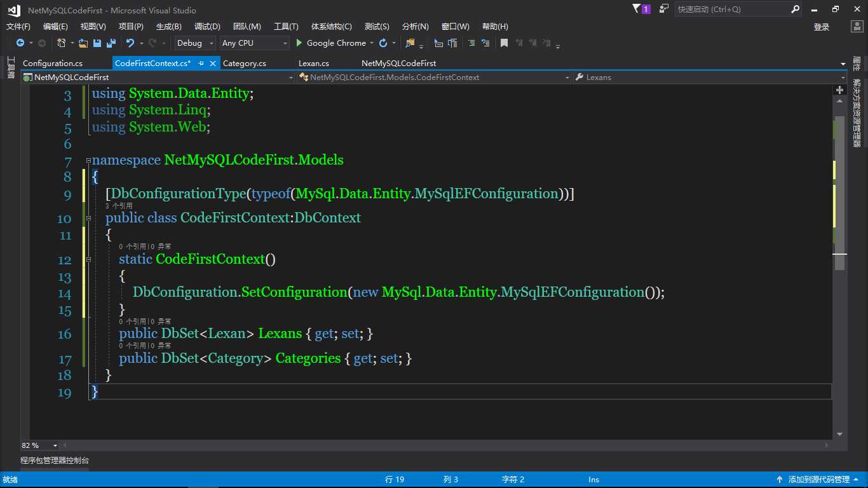Click the "行 19" status bar entry
The image size is (868, 488).
[x=395, y=480]
